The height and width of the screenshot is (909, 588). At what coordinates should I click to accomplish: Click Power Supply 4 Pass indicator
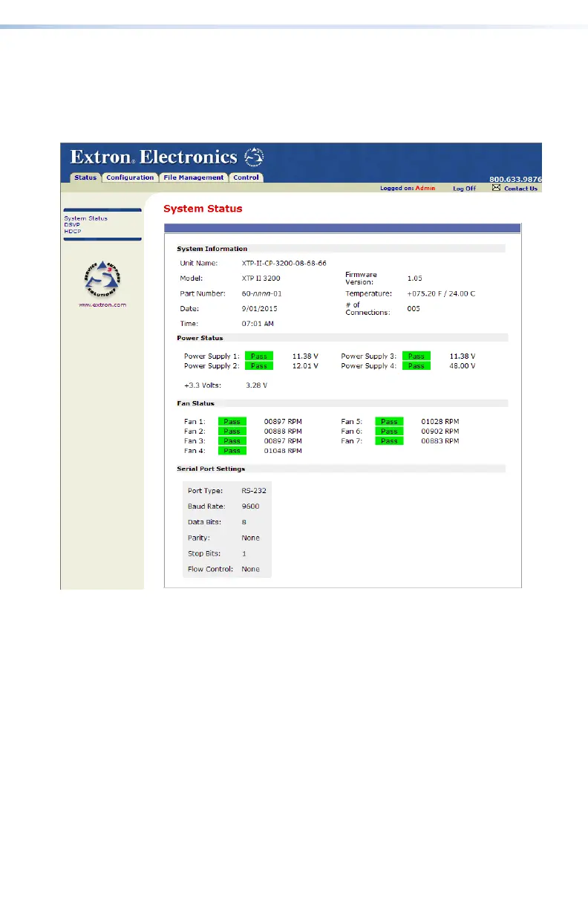[416, 366]
